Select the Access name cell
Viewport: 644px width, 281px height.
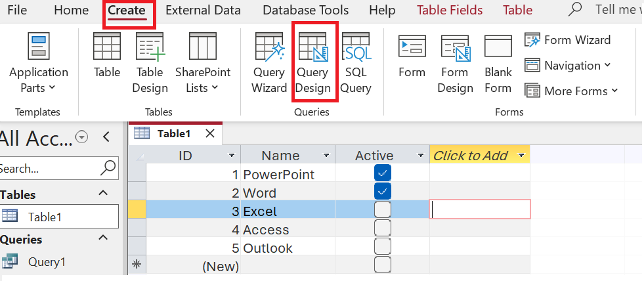click(x=288, y=228)
